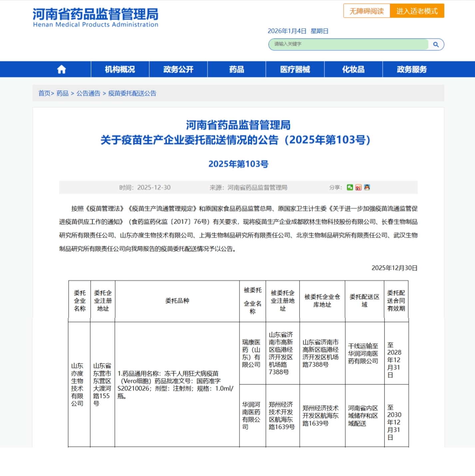Open the 医疗器械 menu
475x476 pixels.
coord(295,69)
